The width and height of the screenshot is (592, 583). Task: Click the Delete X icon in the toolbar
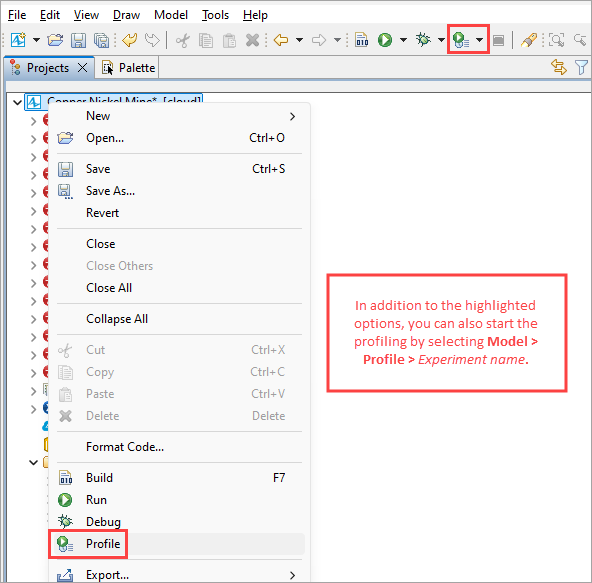coord(252,40)
